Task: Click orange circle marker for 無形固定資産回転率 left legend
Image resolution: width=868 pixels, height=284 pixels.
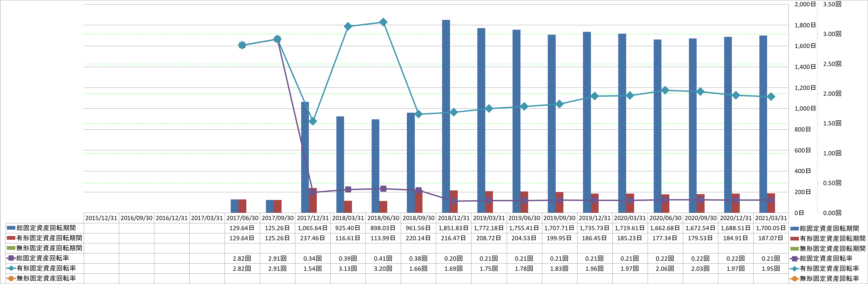Action: tap(11, 279)
